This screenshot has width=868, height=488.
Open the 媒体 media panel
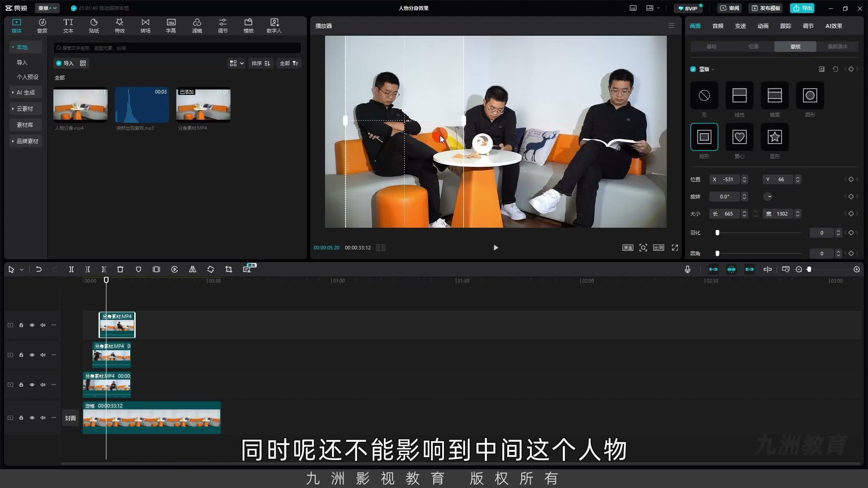click(17, 26)
